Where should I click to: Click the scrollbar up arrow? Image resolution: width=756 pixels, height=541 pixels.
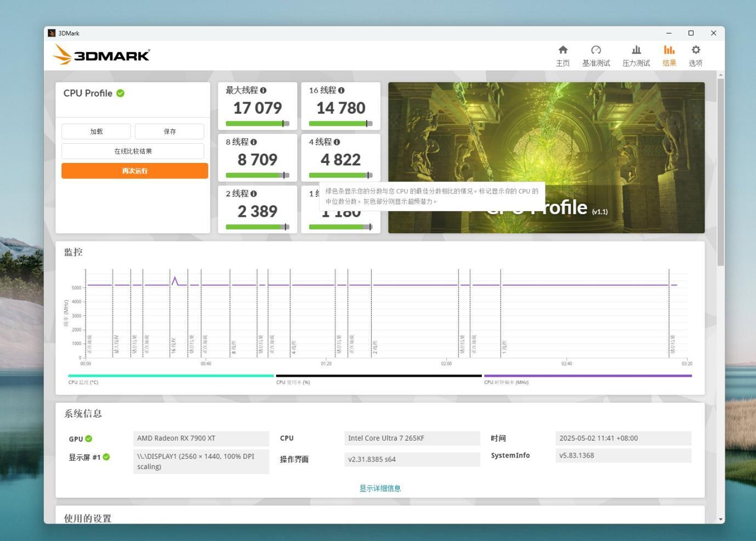(720, 75)
